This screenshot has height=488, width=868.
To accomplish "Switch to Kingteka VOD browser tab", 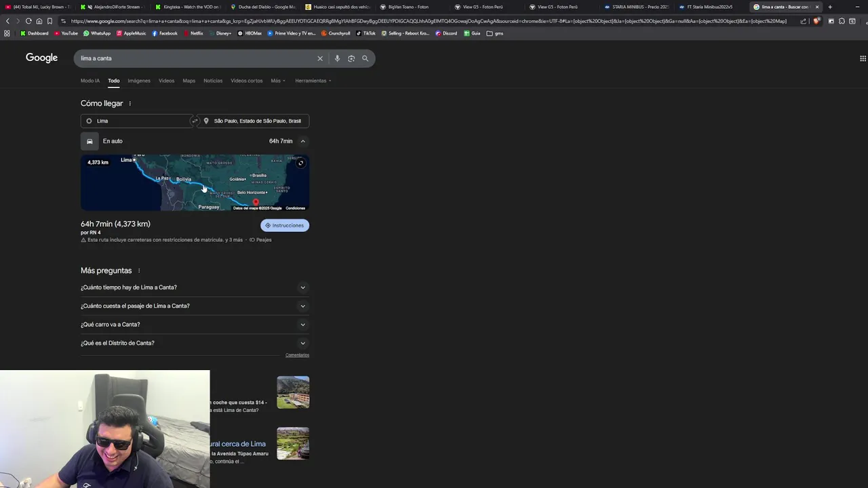I will [189, 7].
